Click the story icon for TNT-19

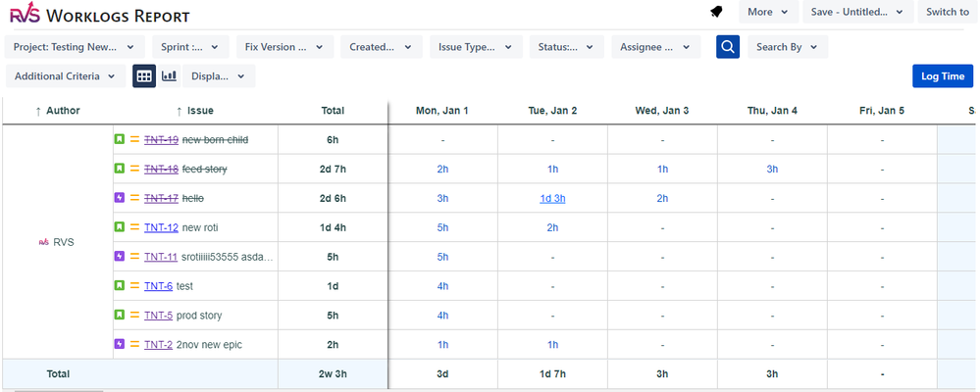point(120,139)
